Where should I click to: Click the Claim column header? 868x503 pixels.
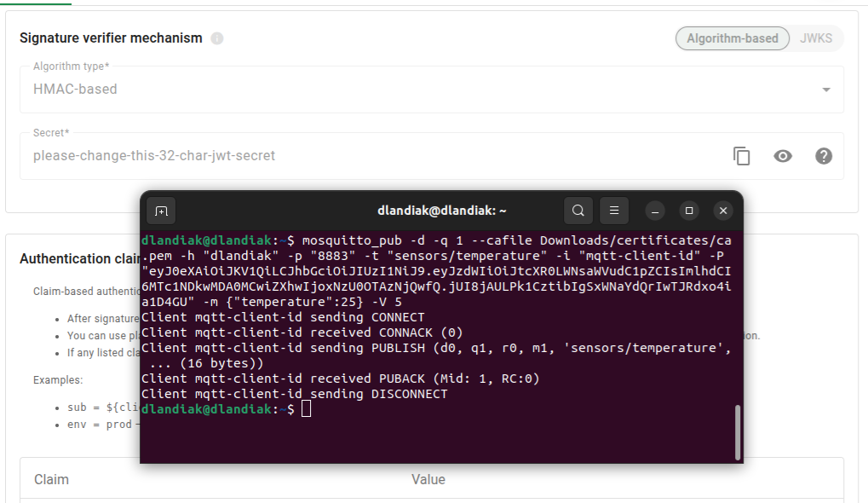[x=51, y=479]
